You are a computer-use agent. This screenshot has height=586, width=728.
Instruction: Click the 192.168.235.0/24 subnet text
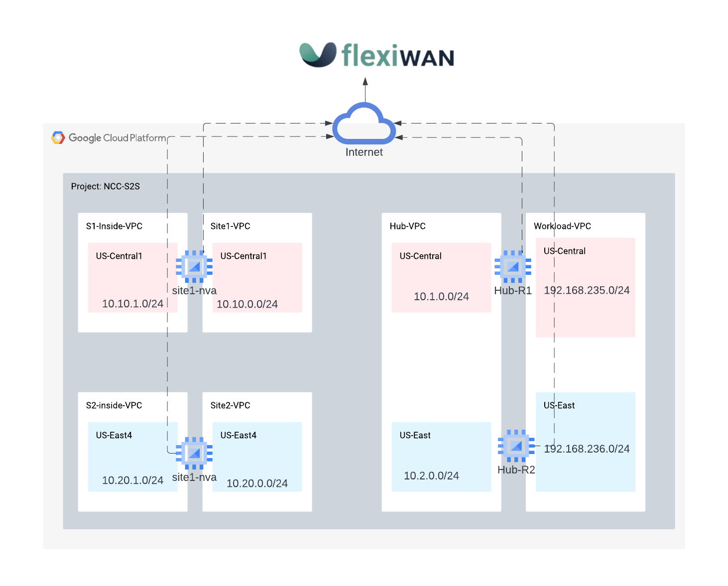[587, 290]
